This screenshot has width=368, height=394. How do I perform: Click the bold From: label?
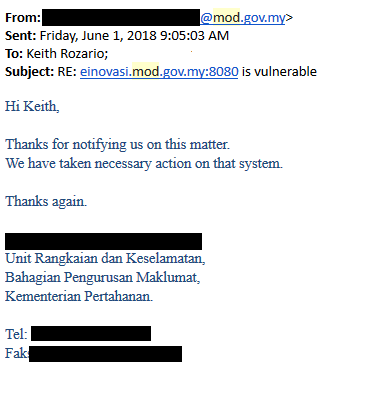coord(23,18)
